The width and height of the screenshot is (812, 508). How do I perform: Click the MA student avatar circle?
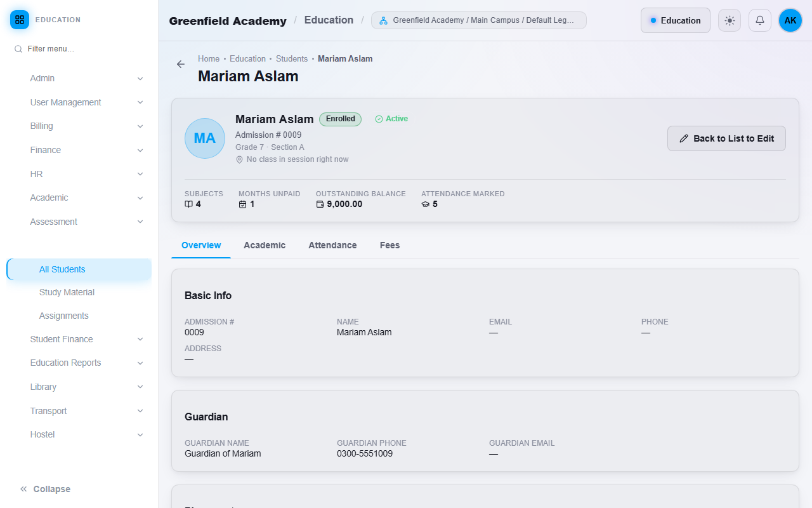point(205,138)
